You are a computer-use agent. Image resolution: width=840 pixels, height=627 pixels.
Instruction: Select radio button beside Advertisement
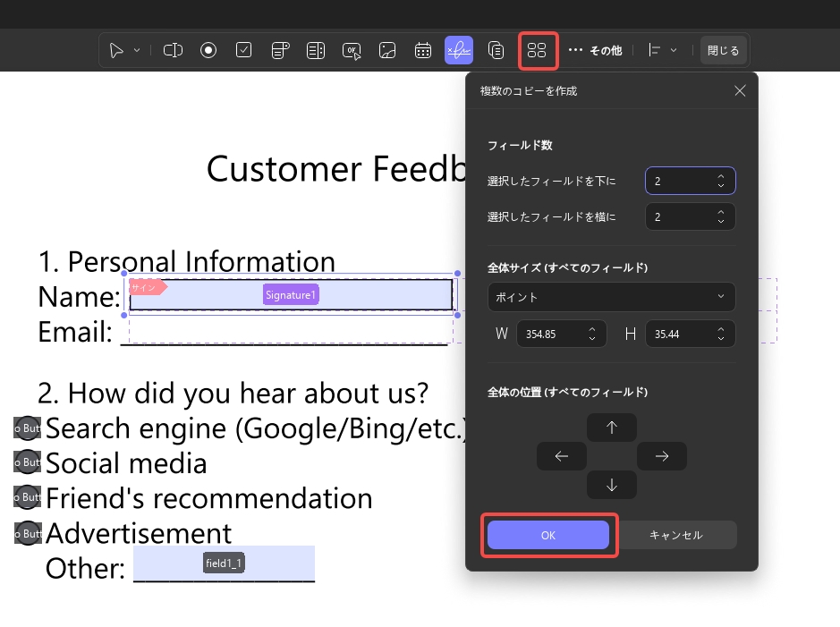28,533
